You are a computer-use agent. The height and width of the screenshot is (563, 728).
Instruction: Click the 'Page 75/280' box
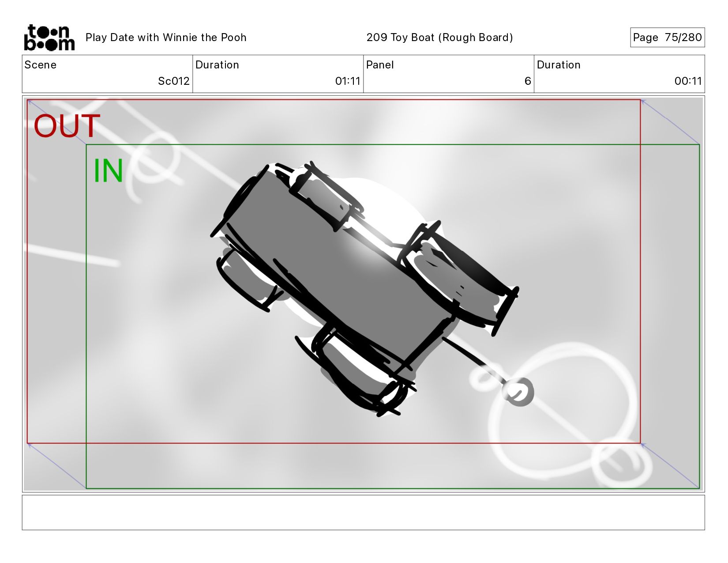tap(667, 38)
